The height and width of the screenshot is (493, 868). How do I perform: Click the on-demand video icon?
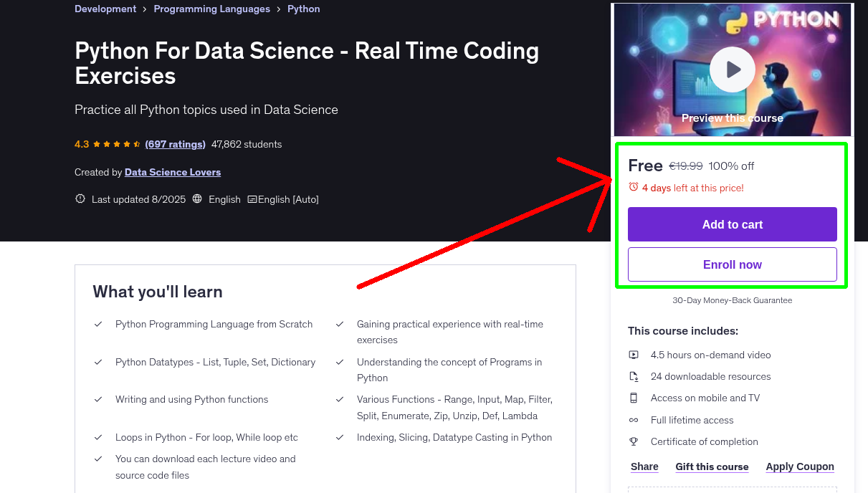[x=634, y=355]
